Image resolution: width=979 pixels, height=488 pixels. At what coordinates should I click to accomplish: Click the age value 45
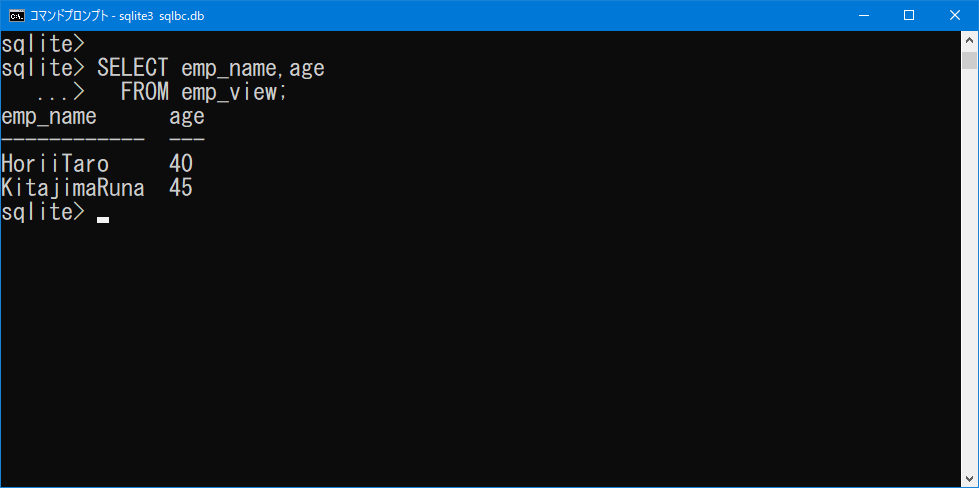pyautogui.click(x=181, y=188)
